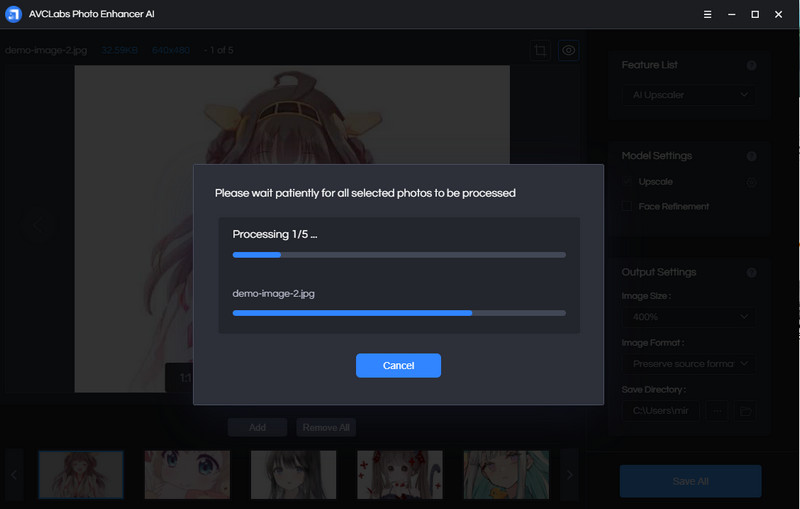The image size is (800, 509).
Task: Select the fourth thumbnail with twin-tail girl
Action: (399, 474)
